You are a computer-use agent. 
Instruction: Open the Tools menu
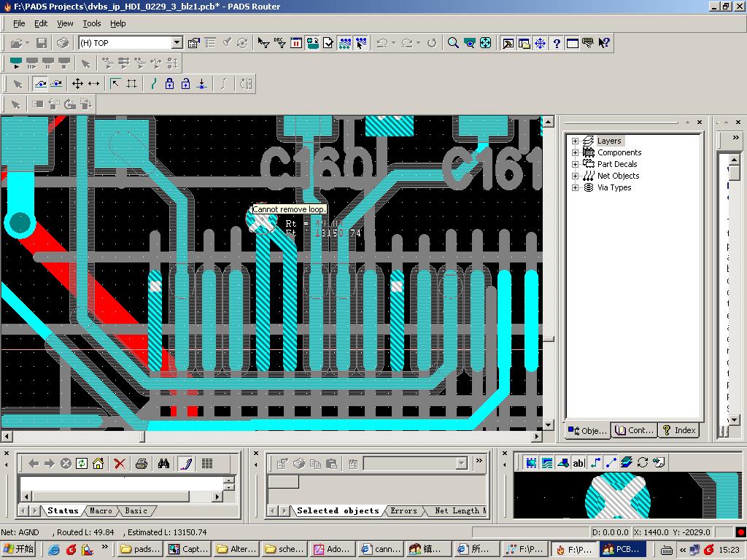(91, 23)
